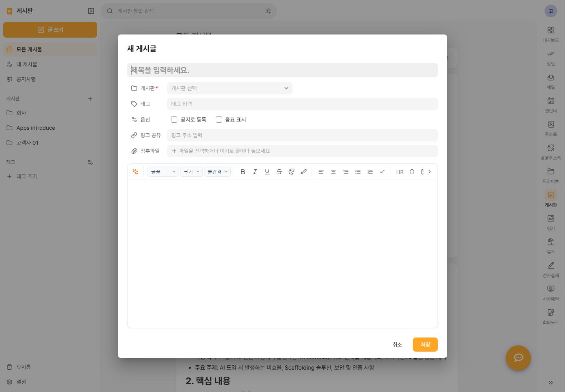565x392 pixels.
Task: Open the special characters (Ω) picker
Action: point(412,172)
